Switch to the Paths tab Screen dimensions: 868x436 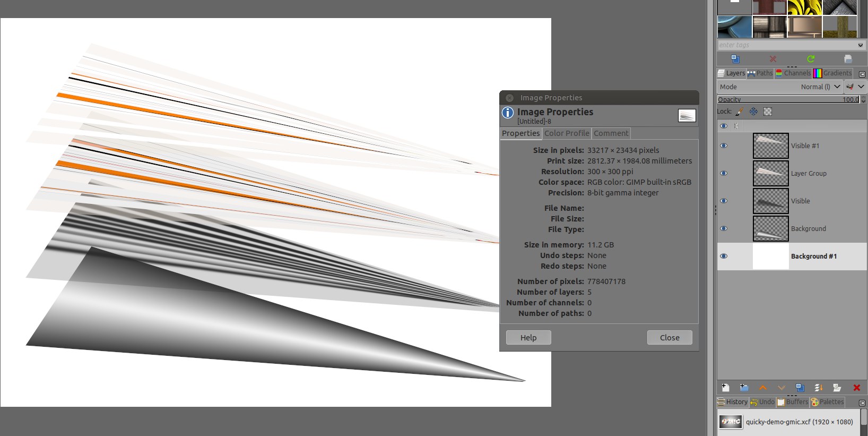(760, 73)
